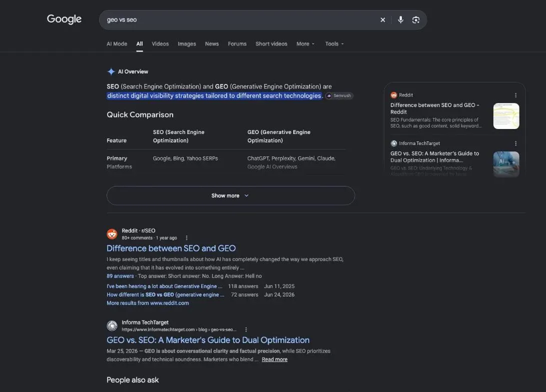Click the AI Overview sparkle icon
Screen dimensions: 546x392
tap(111, 71)
